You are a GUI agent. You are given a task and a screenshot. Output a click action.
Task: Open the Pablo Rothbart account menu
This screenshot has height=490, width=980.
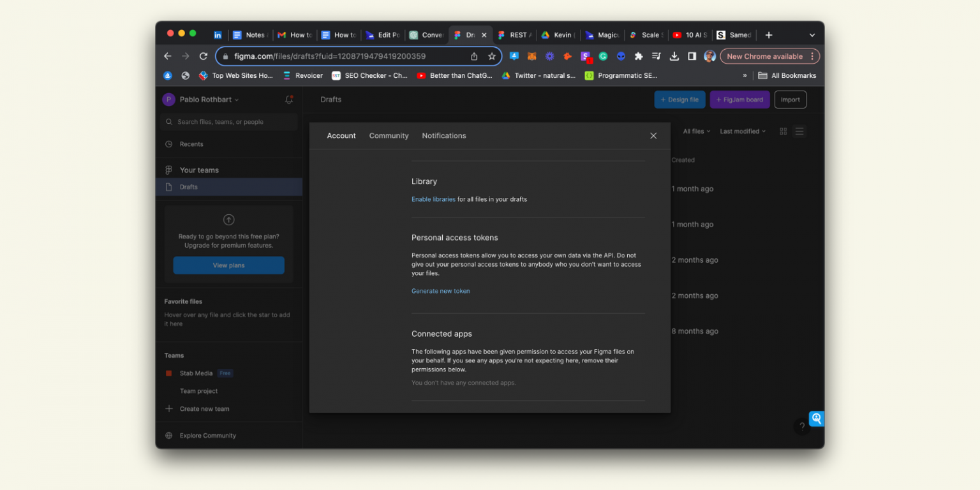203,99
